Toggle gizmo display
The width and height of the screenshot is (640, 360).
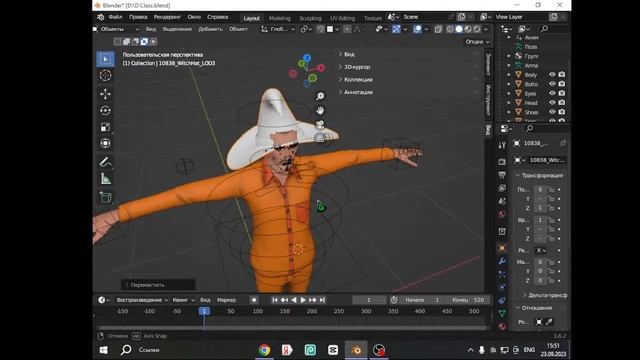pyautogui.click(x=396, y=29)
